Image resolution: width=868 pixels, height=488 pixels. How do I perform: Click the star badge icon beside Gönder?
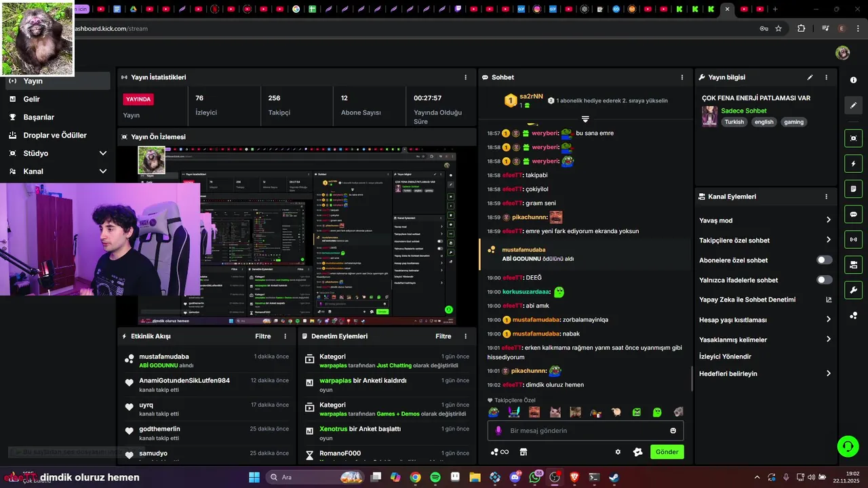(637, 452)
